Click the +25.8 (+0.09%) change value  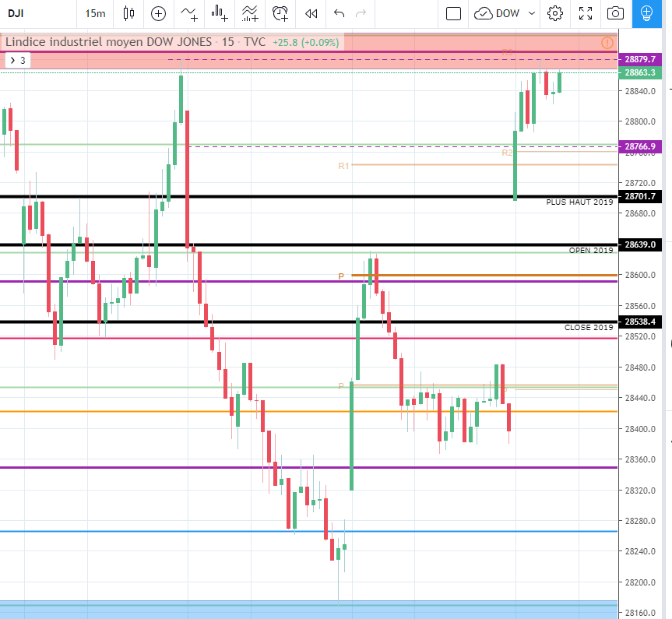pyautogui.click(x=305, y=43)
